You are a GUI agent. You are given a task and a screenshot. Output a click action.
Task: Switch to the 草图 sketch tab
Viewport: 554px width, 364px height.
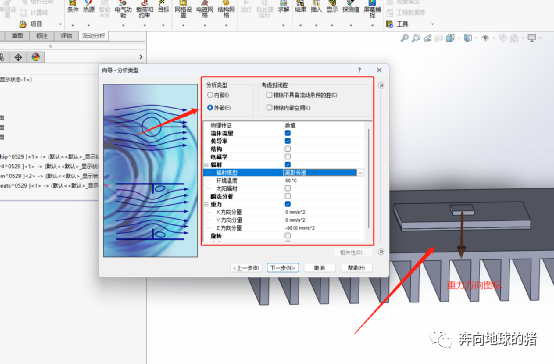click(x=17, y=36)
